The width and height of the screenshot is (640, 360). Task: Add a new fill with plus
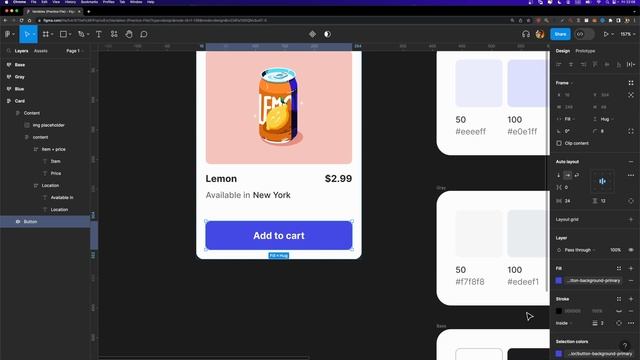[631, 269]
